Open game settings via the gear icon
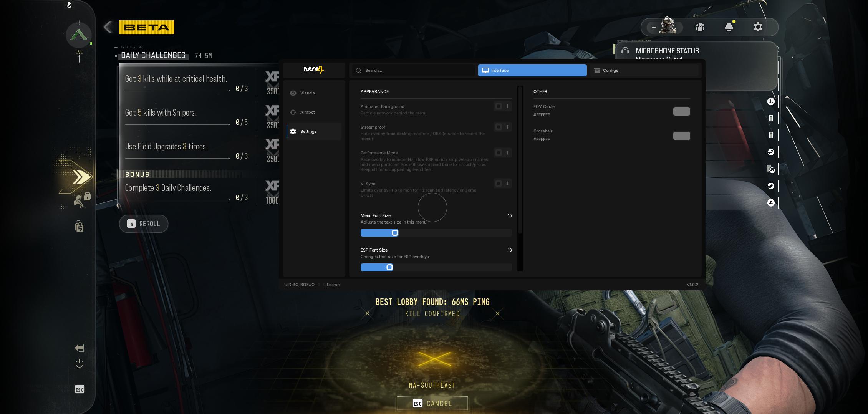868x414 pixels. pos(758,27)
